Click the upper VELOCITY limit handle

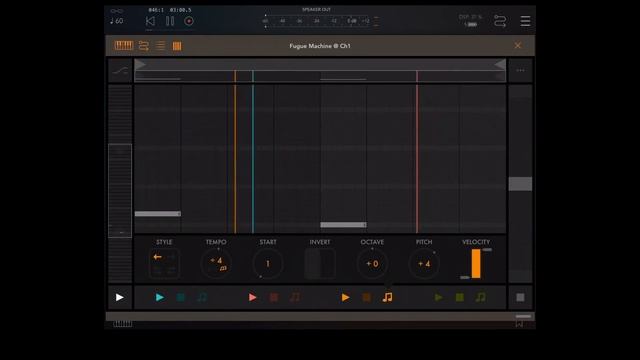487,249
